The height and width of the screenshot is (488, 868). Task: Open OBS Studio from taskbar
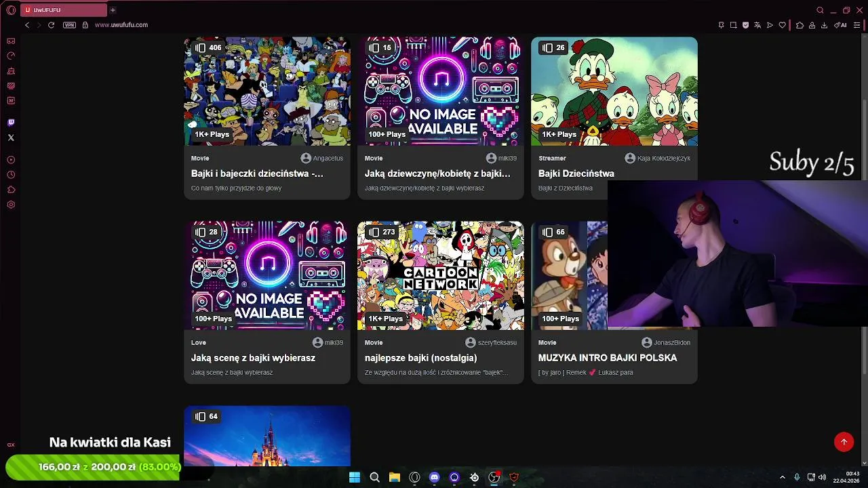pos(494,477)
